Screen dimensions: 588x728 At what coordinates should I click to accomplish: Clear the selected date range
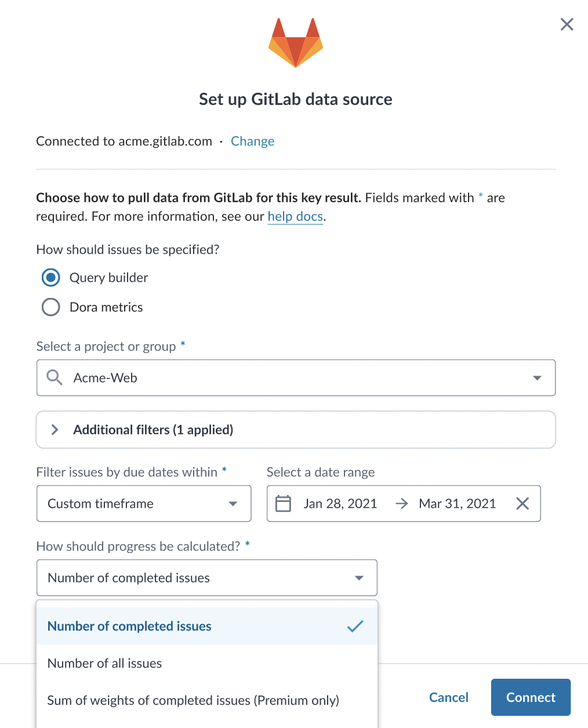point(522,503)
